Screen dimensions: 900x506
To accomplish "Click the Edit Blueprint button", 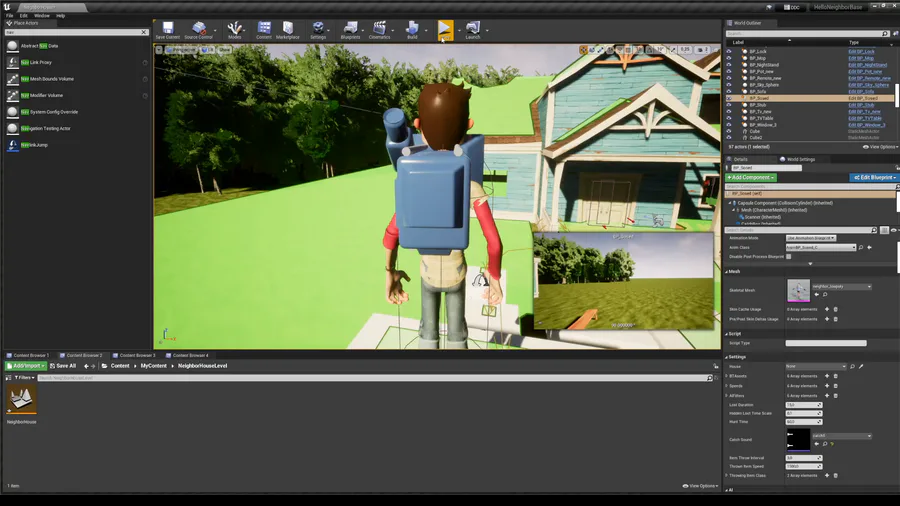I will [x=874, y=178].
